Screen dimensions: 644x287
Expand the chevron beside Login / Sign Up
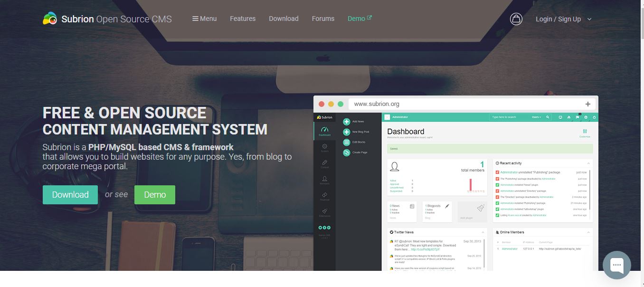pyautogui.click(x=589, y=19)
